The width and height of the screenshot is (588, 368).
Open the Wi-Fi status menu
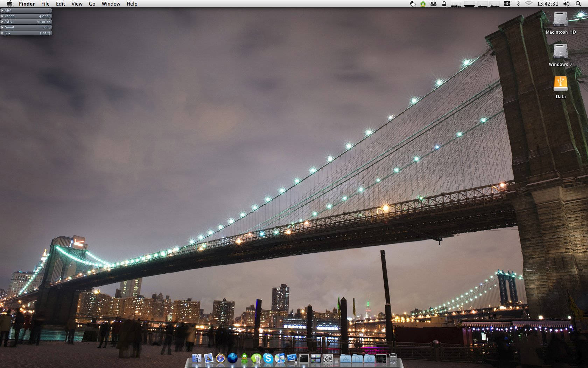(528, 4)
